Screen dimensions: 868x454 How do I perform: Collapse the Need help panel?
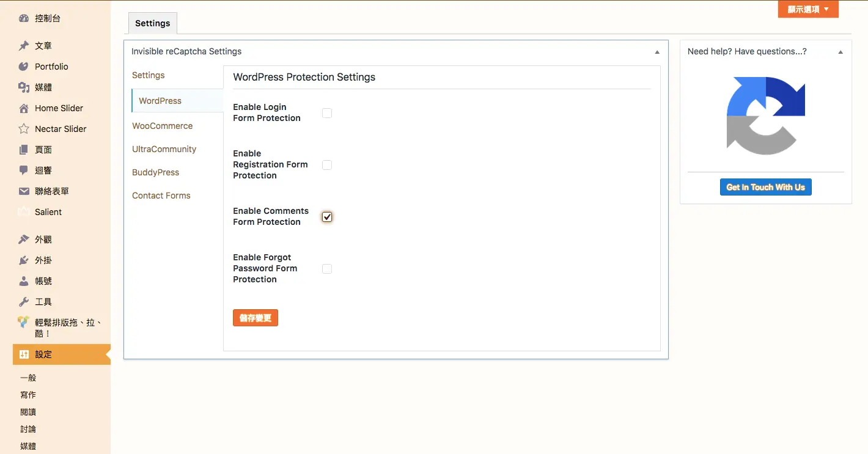click(x=840, y=52)
